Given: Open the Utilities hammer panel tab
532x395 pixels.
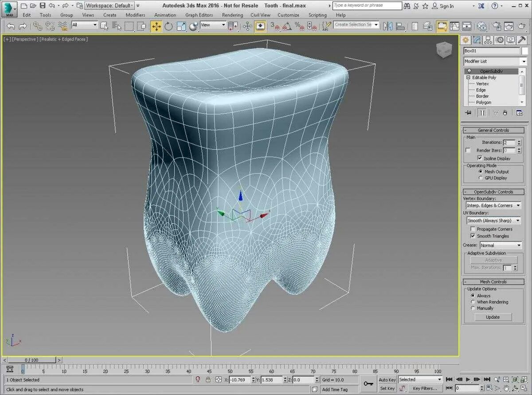Looking at the screenshot, I should [522, 39].
